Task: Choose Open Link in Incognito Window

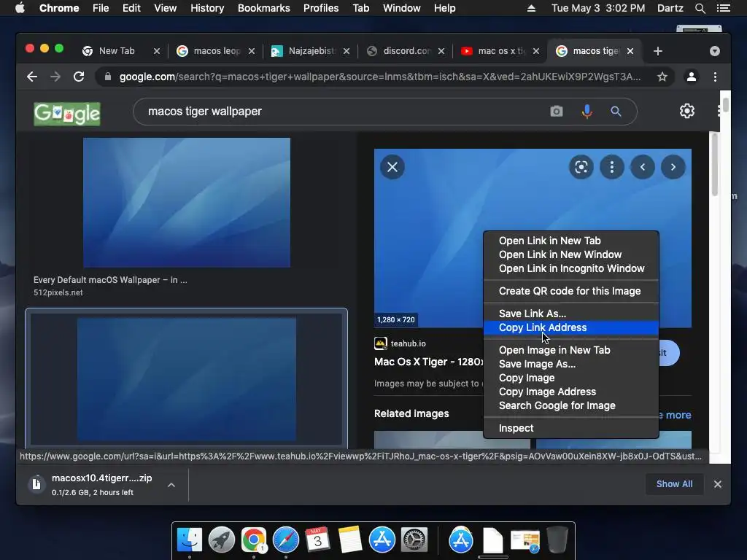Action: (570, 268)
